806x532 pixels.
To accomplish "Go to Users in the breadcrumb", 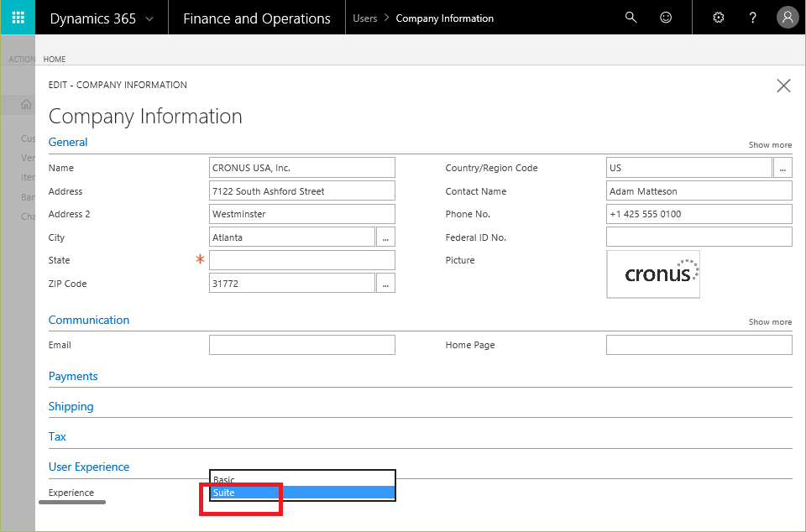I will tap(365, 18).
